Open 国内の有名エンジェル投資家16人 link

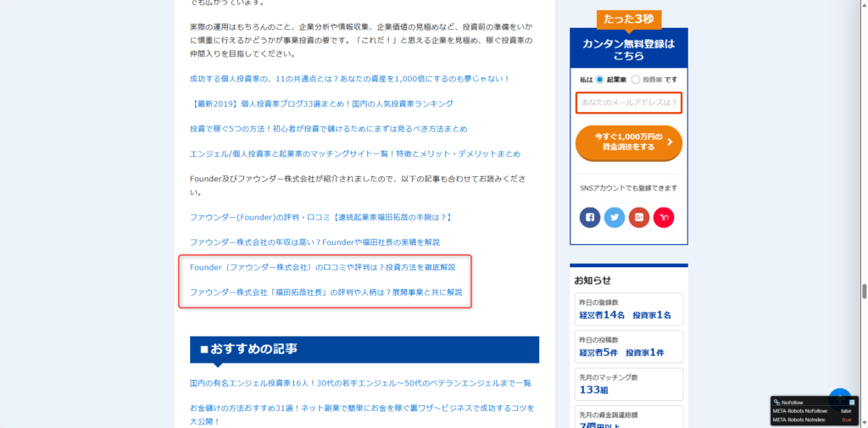[x=360, y=382]
